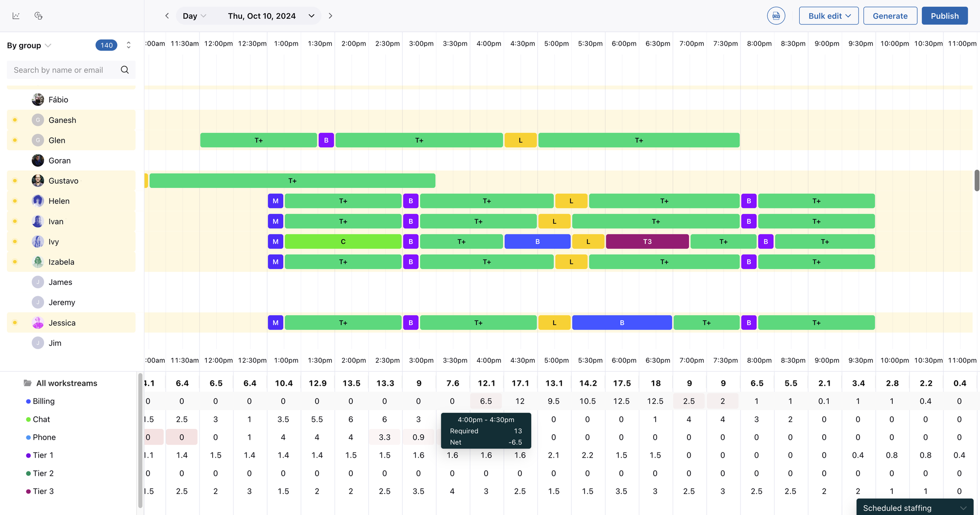980x515 pixels.
Task: Open the Bulk edit dropdown
Action: click(829, 16)
